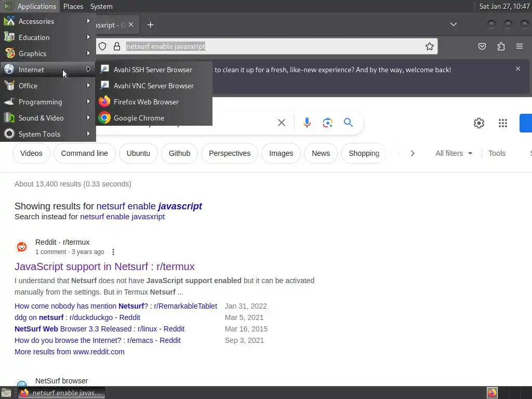Screen dimensions: 532x399
Task: Open the System menu
Action: click(x=101, y=6)
